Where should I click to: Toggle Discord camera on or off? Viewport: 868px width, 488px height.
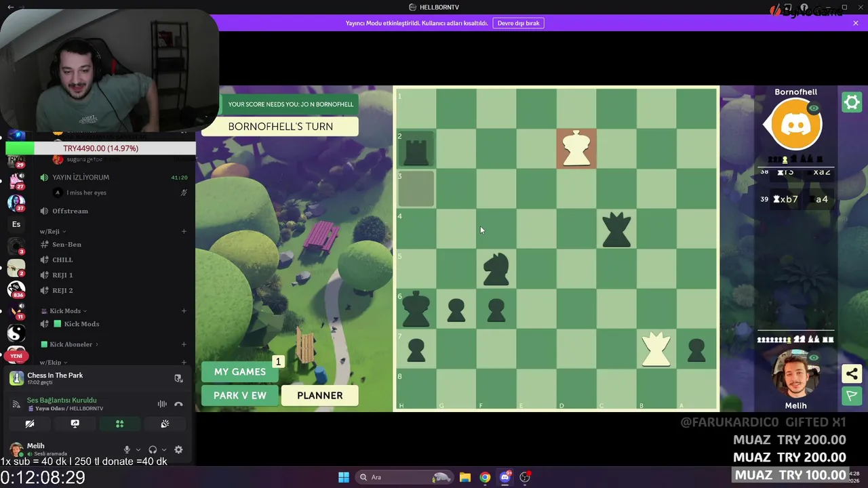(30, 424)
